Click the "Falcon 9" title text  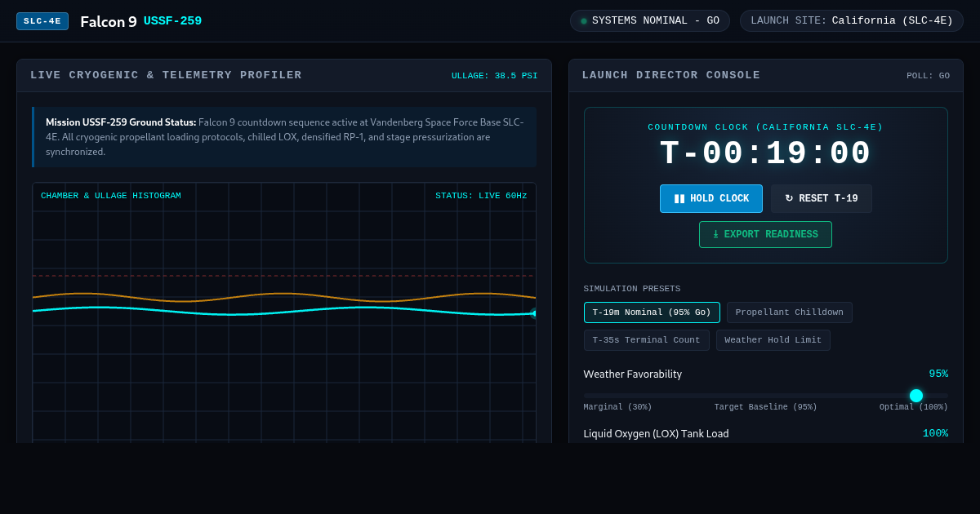(109, 22)
